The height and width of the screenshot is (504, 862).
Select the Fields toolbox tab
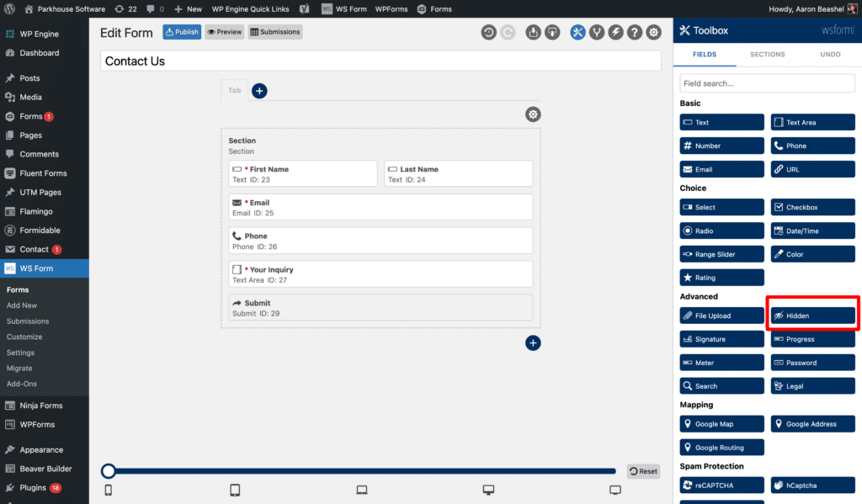705,55
